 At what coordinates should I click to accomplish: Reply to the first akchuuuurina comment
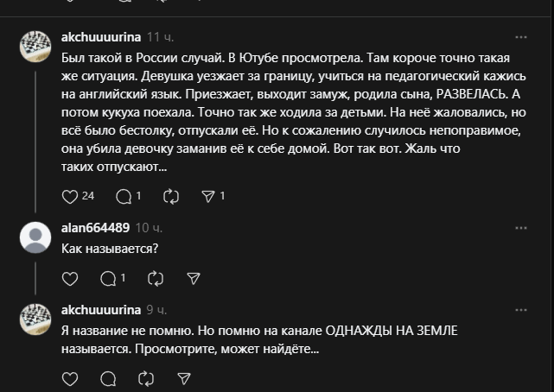tap(124, 196)
